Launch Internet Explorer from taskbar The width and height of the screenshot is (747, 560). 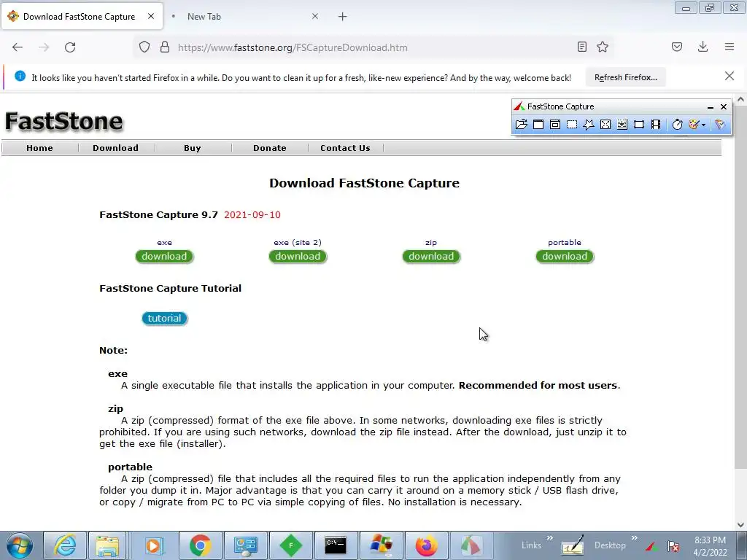65,545
